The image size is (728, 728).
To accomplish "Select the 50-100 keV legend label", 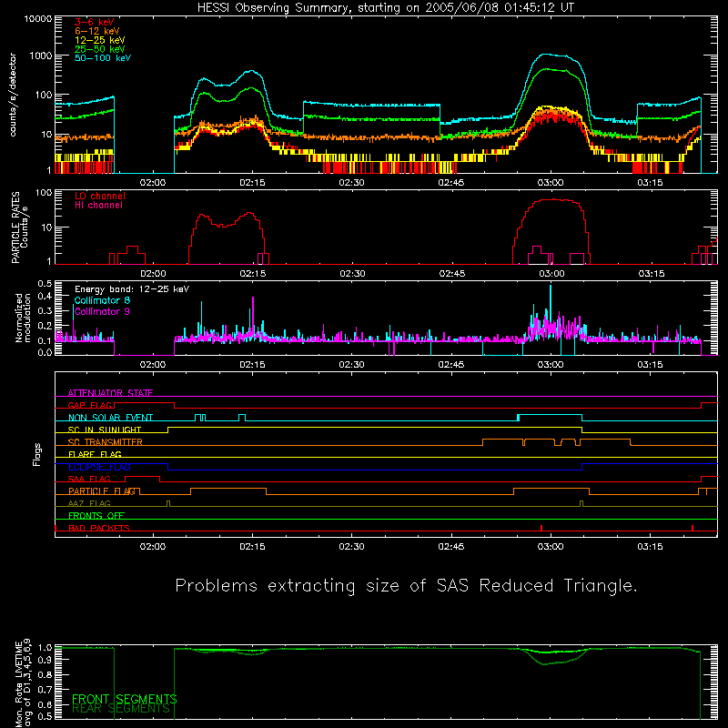I will point(103,58).
